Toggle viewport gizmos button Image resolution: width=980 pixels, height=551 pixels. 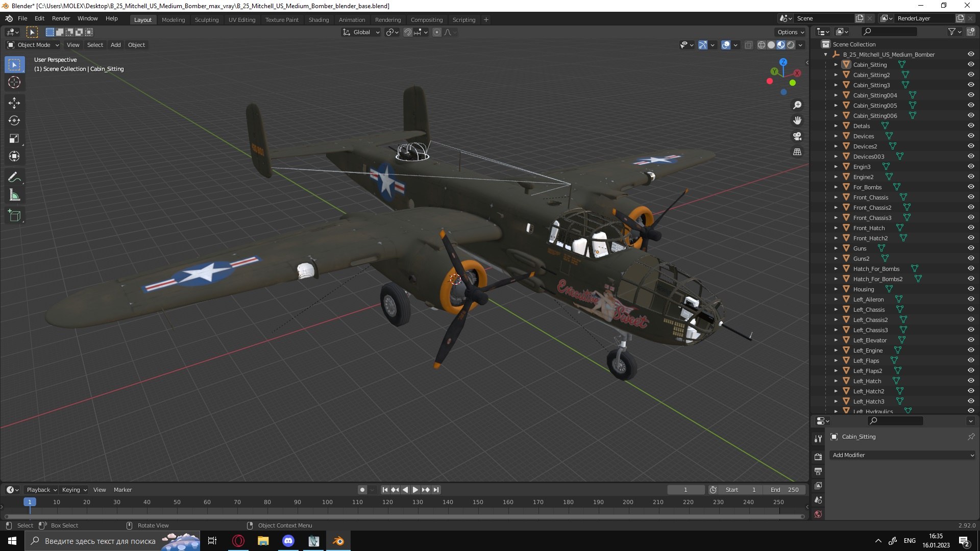coord(703,45)
